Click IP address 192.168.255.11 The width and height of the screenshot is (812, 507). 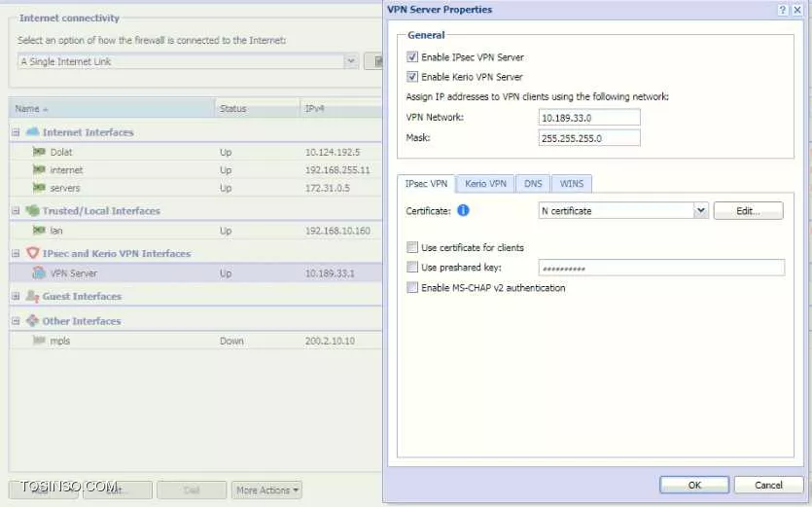pos(337,169)
